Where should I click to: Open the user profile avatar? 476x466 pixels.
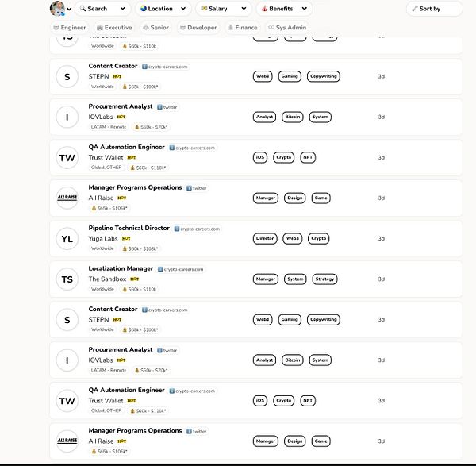point(58,9)
